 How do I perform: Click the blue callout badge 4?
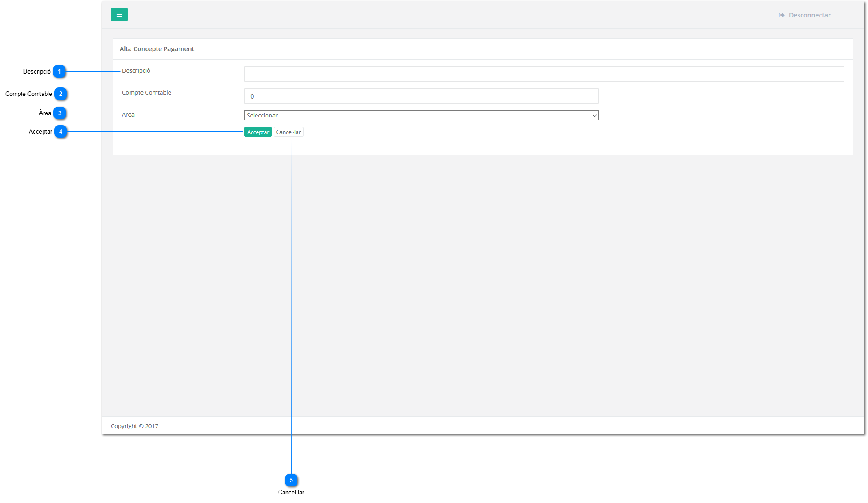[61, 131]
